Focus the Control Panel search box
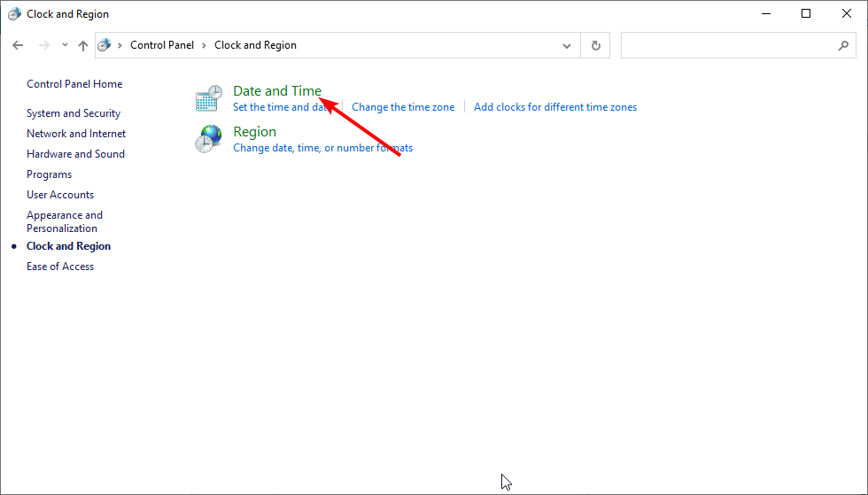The image size is (868, 495). coord(738,45)
